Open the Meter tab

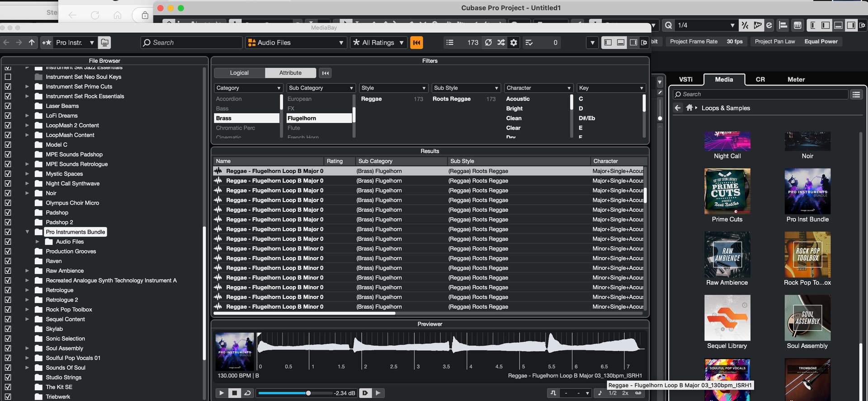click(796, 79)
